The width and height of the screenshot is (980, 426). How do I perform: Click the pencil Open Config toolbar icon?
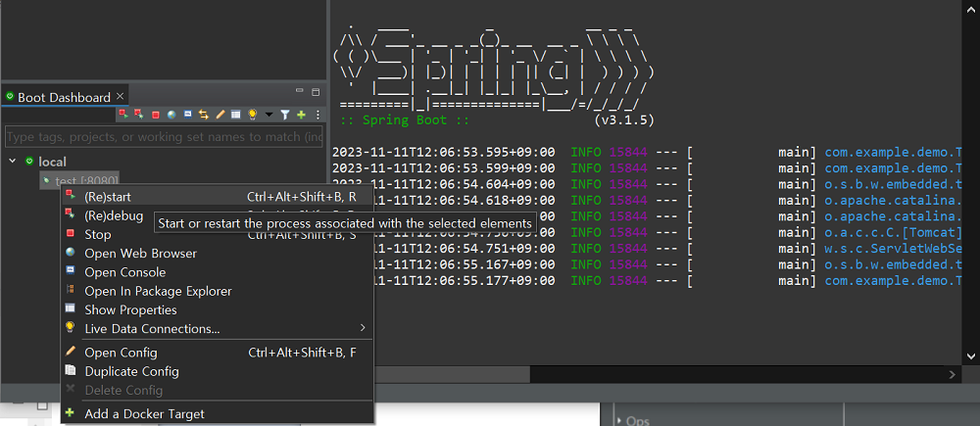(220, 115)
